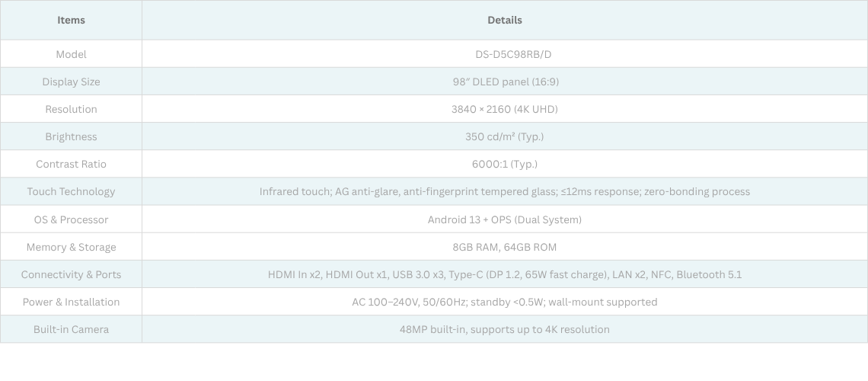Viewport: 868px width, 381px height.
Task: Click the HDMI In x2 ports description
Action: coord(504,274)
